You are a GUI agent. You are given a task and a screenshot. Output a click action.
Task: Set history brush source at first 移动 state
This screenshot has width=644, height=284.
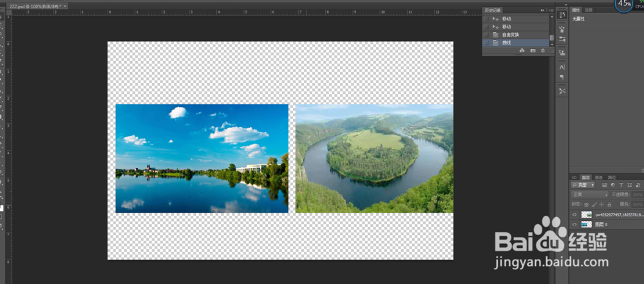click(x=486, y=19)
